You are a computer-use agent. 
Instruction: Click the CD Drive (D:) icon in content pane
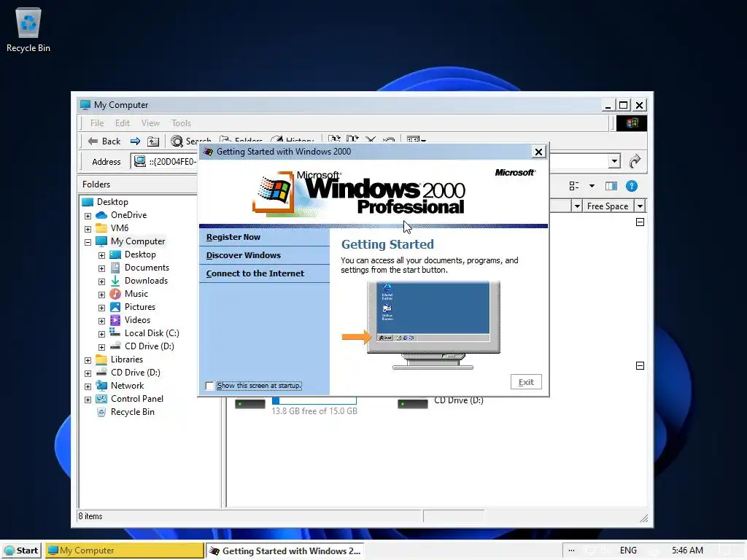(x=413, y=404)
